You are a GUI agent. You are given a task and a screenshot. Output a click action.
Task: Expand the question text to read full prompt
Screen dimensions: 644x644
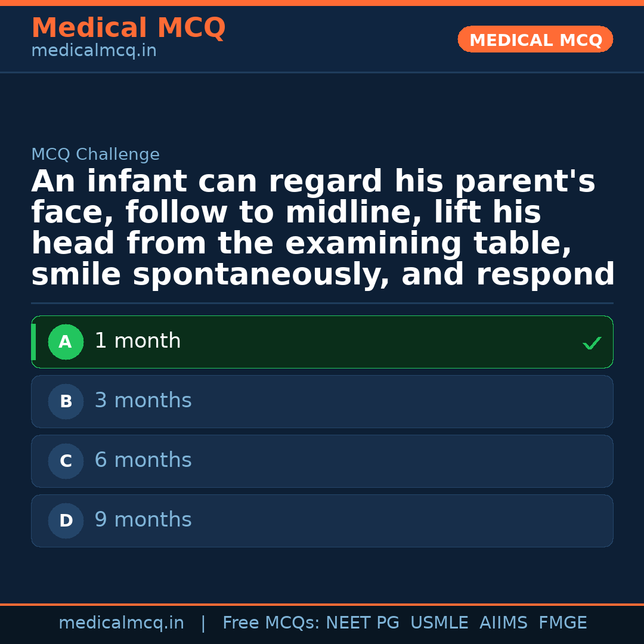point(322,227)
